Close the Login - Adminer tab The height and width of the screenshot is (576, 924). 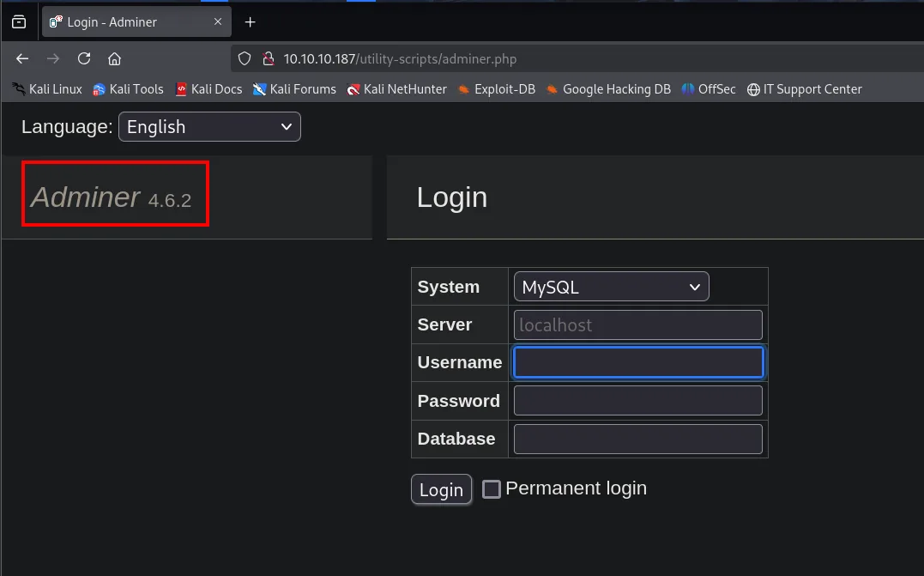tap(218, 21)
